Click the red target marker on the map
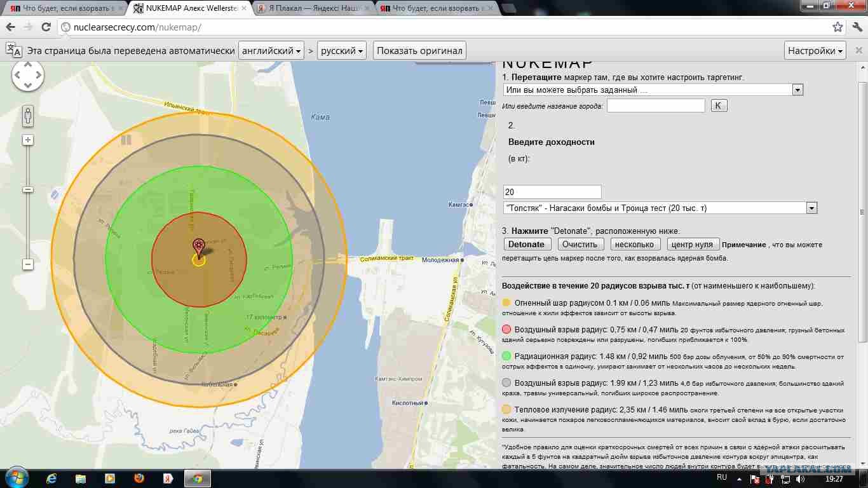The width and height of the screenshot is (868, 488). [199, 247]
